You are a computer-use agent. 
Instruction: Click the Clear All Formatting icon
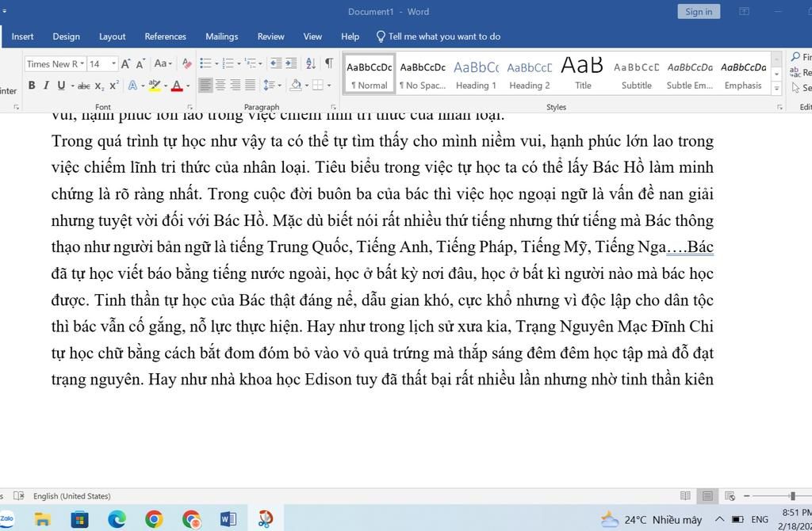click(187, 63)
